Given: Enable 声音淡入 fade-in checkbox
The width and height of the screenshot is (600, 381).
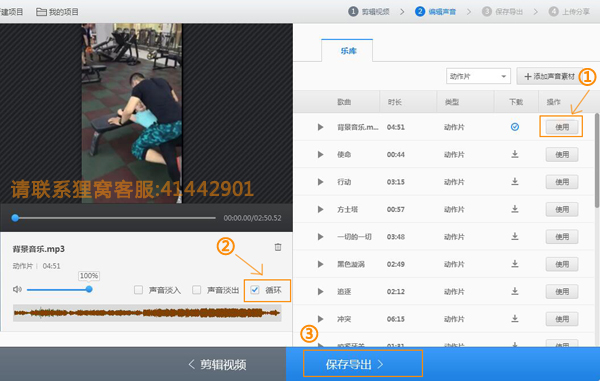Looking at the screenshot, I should click(139, 290).
